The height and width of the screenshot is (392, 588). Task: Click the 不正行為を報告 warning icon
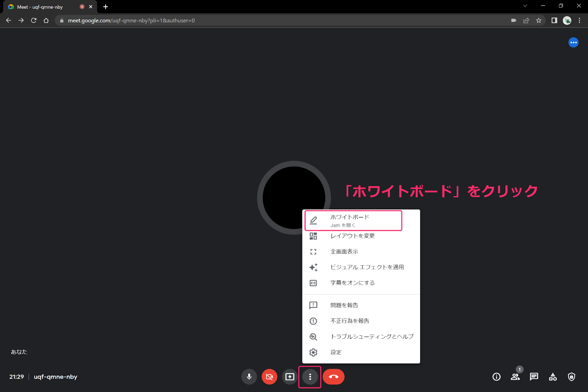coord(313,321)
